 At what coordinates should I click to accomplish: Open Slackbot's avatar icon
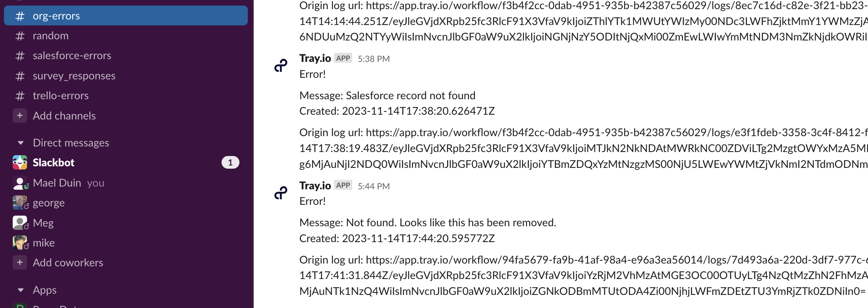pyautogui.click(x=20, y=162)
